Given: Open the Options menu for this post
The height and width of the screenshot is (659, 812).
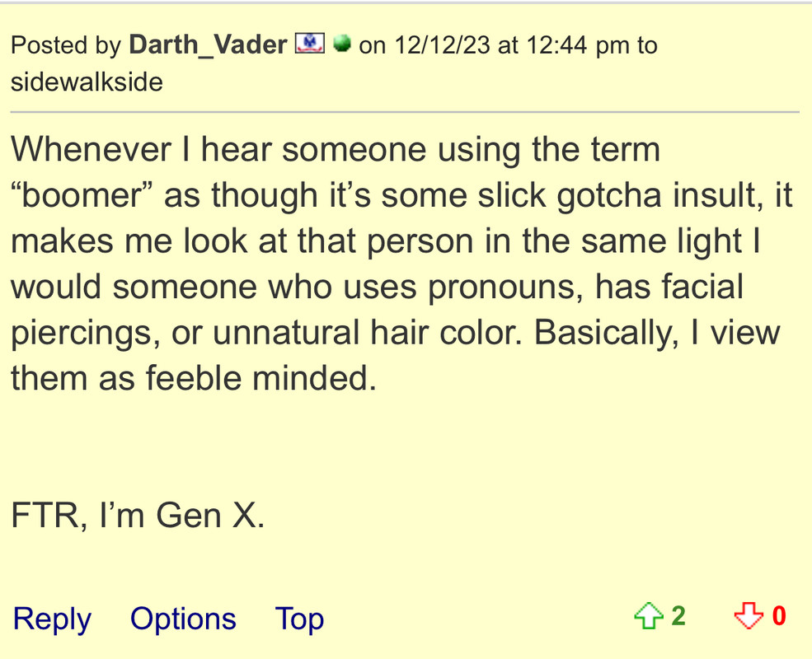Looking at the screenshot, I should coord(183,619).
